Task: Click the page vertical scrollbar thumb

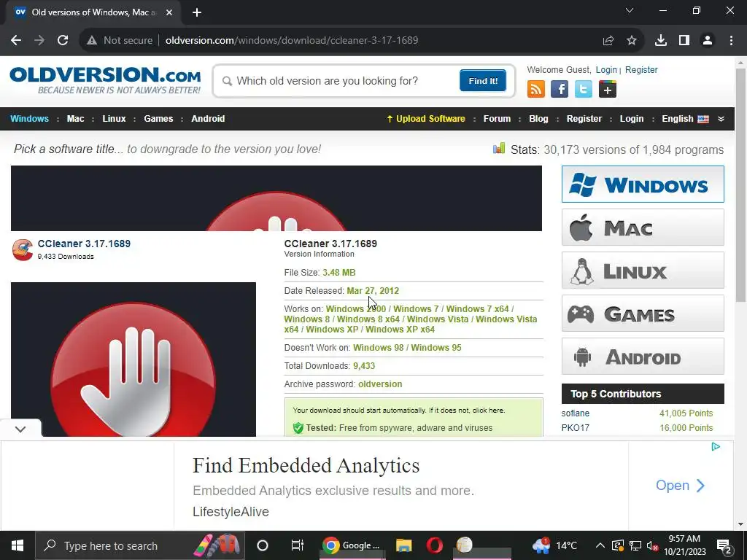Action: 740,184
